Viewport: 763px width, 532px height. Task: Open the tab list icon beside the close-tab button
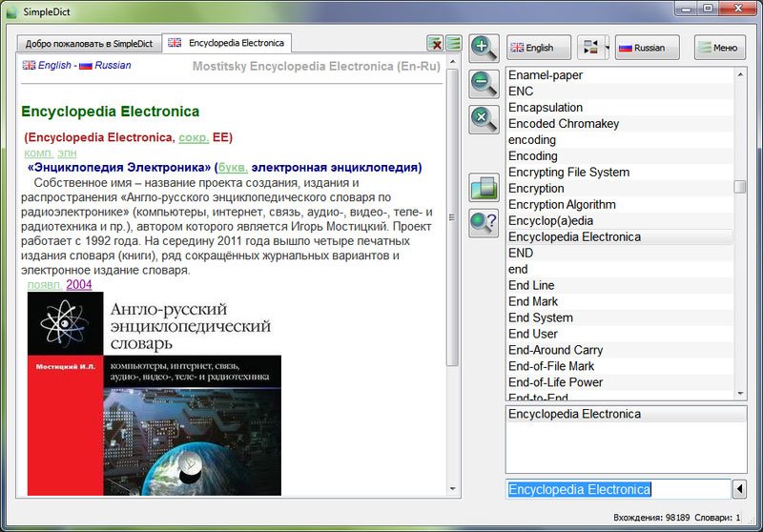point(453,44)
